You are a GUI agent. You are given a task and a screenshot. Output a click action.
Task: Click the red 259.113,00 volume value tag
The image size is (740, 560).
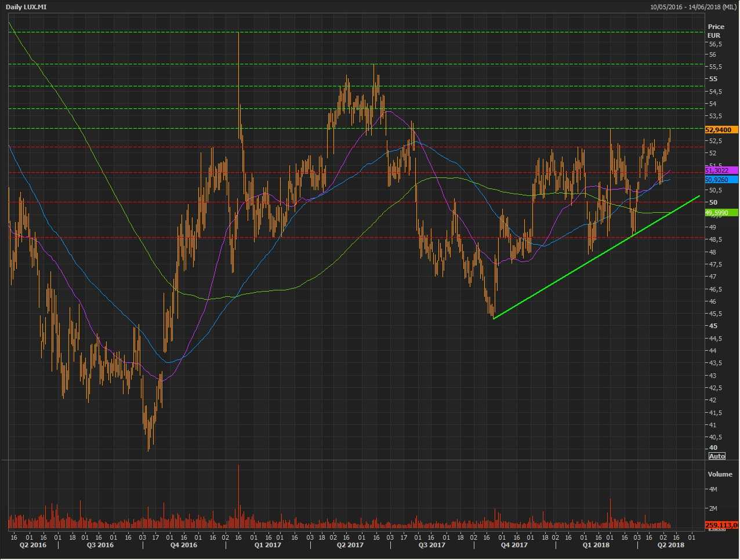coord(721,525)
